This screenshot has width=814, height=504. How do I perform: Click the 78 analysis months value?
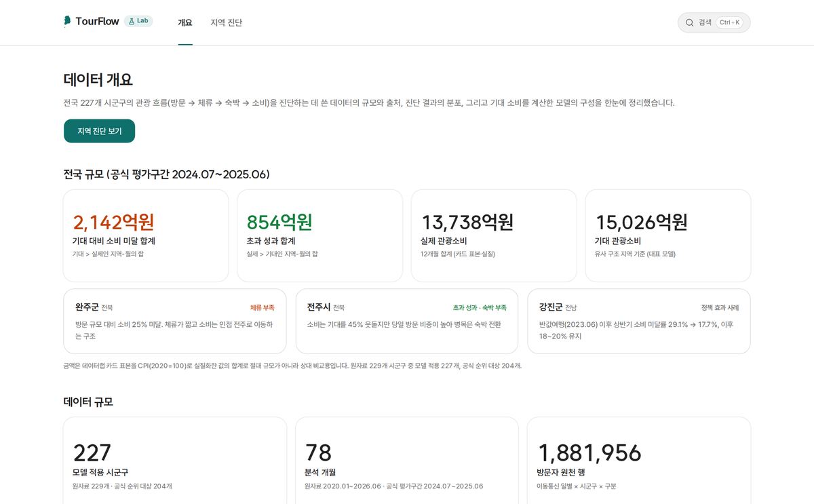coord(318,452)
